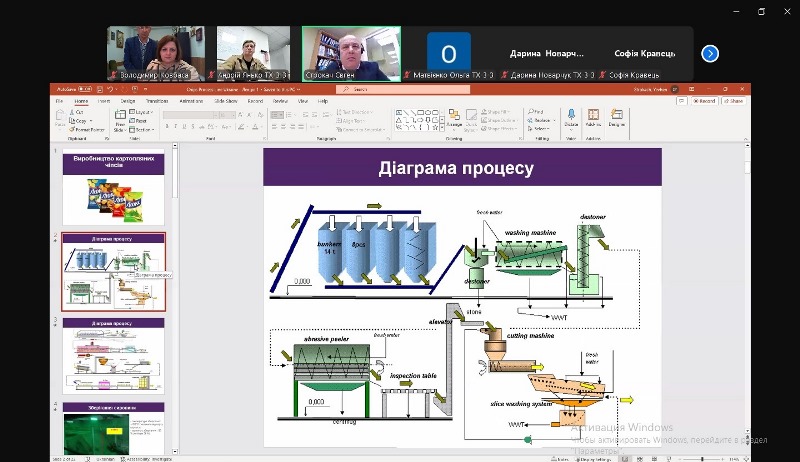Viewport: 800px width, 462px height.
Task: Toggle Italic formatting
Action: tap(176, 126)
